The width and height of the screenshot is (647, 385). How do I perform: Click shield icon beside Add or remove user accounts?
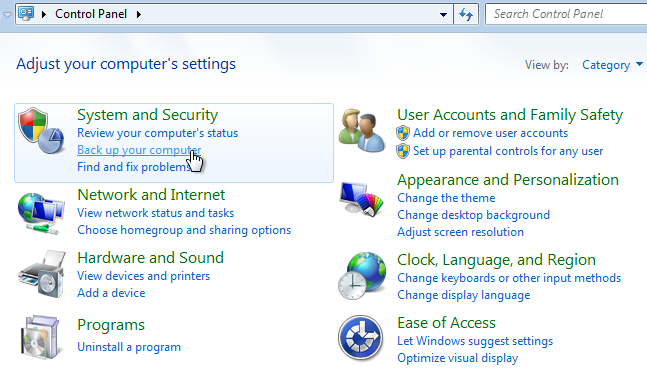(403, 133)
